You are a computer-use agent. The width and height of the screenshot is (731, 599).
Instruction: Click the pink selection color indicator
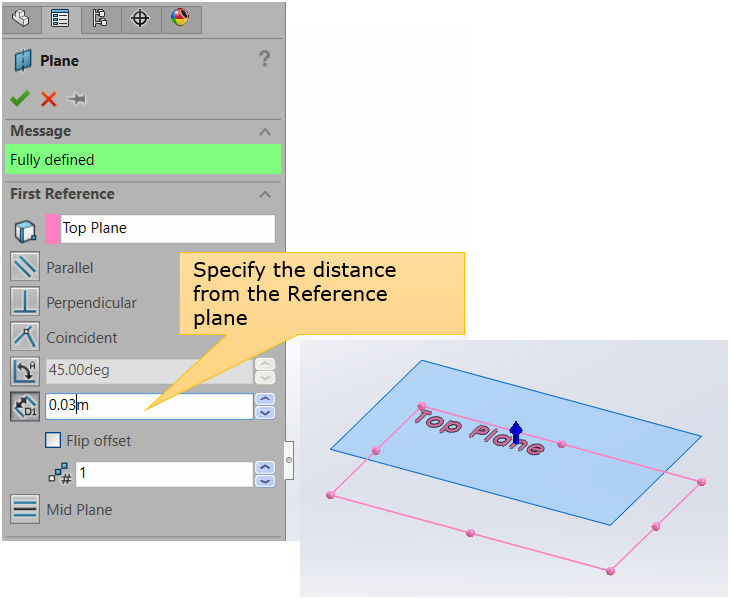coord(53,228)
